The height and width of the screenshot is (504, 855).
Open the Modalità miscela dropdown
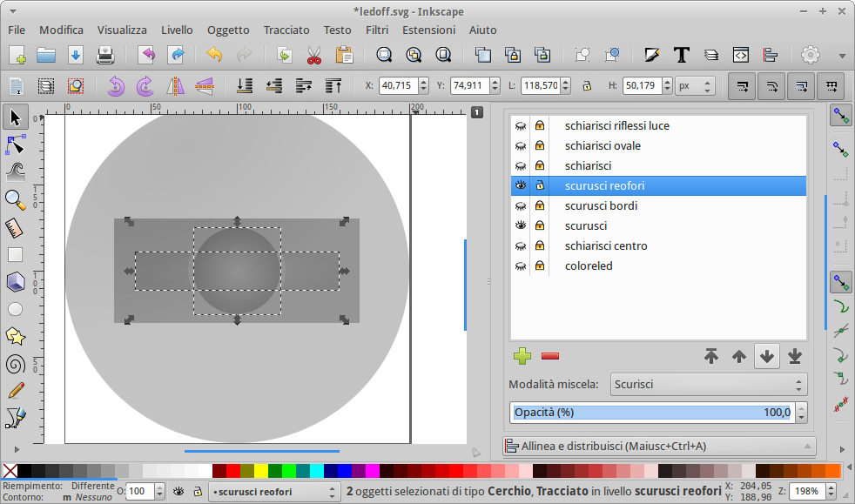pyautogui.click(x=708, y=384)
